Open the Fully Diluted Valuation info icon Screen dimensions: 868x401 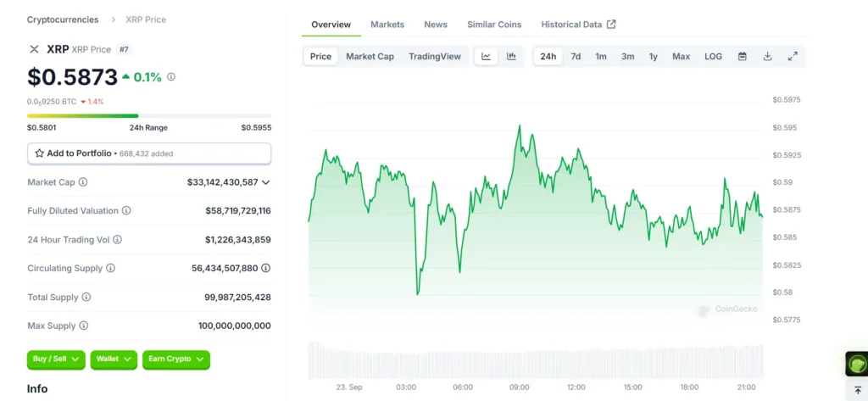[126, 211]
